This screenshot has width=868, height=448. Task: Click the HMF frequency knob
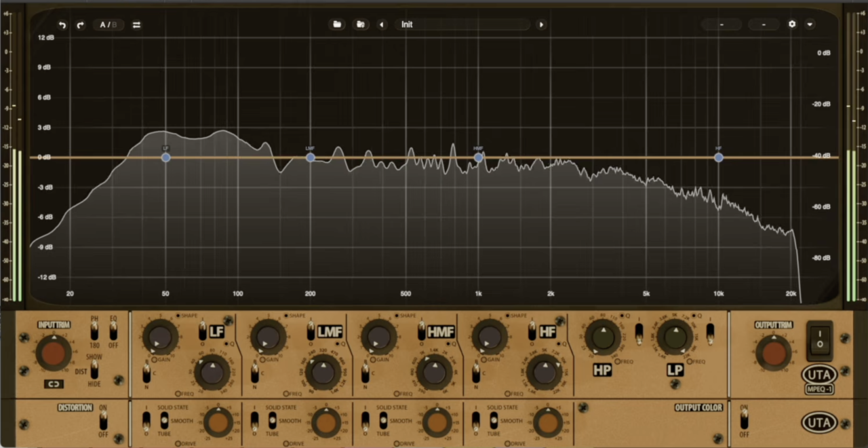(434, 372)
